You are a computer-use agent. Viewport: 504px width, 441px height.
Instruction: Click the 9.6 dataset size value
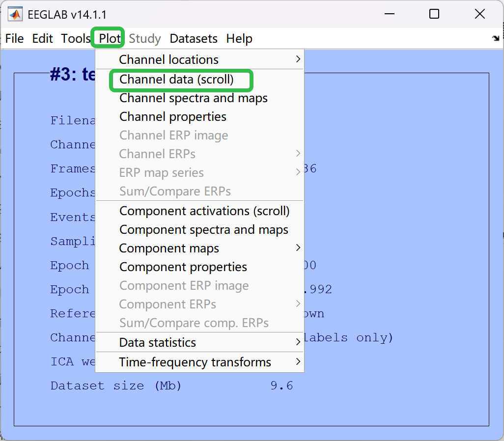click(282, 386)
